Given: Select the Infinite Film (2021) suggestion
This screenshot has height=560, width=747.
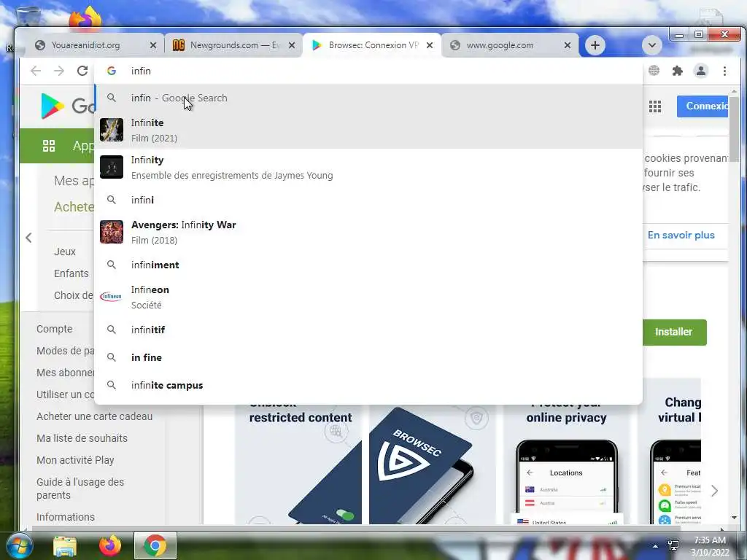Looking at the screenshot, I should 368,130.
